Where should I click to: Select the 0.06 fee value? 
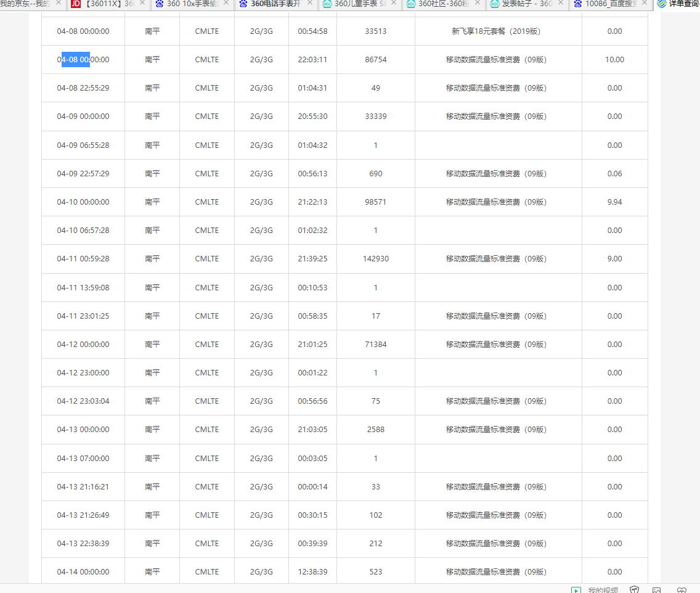pyautogui.click(x=615, y=173)
